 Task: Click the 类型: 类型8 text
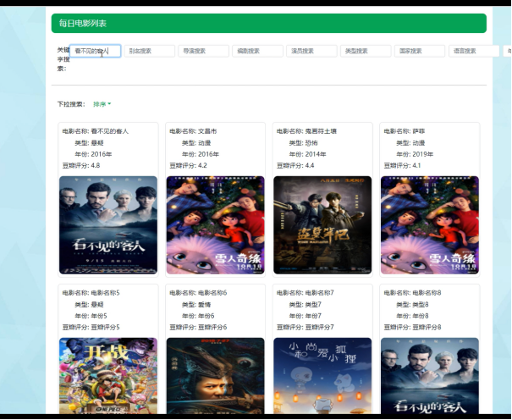click(412, 304)
